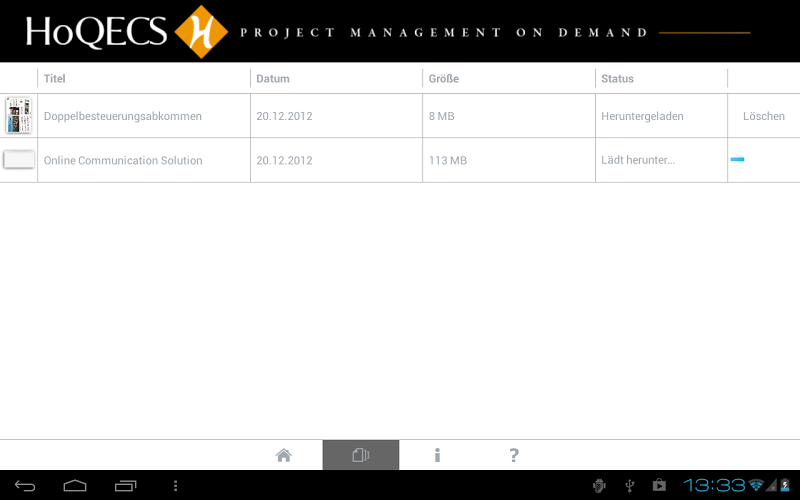This screenshot has width=800, height=500.
Task: Select the documents library tab icon
Action: click(x=361, y=455)
